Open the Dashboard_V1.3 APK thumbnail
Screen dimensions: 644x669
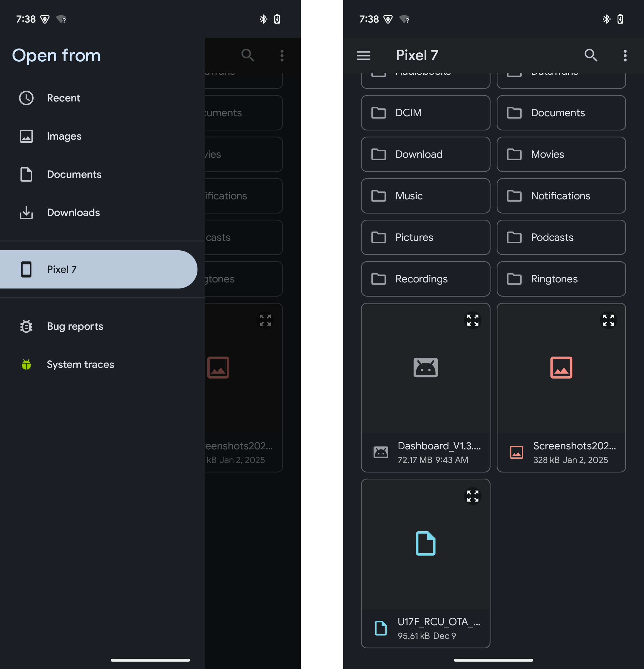coord(425,368)
